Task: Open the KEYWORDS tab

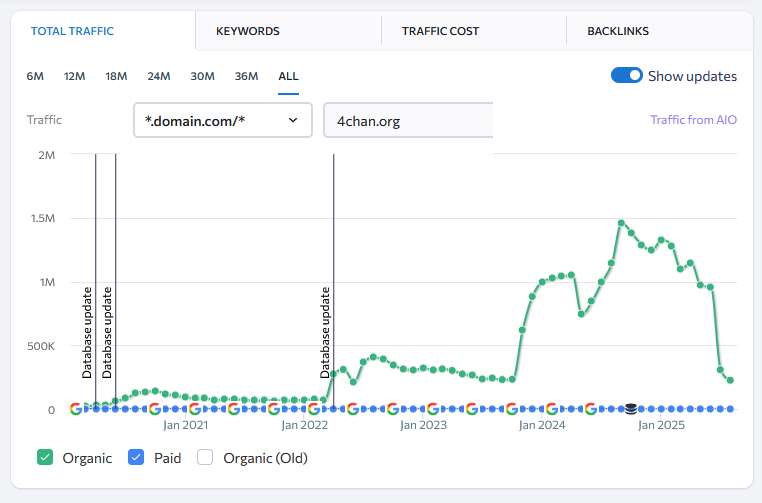Action: pos(247,31)
